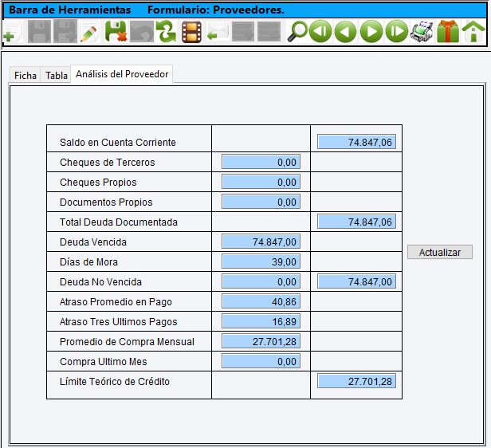Select the Cheques de Terceros amount field

[x=261, y=162]
